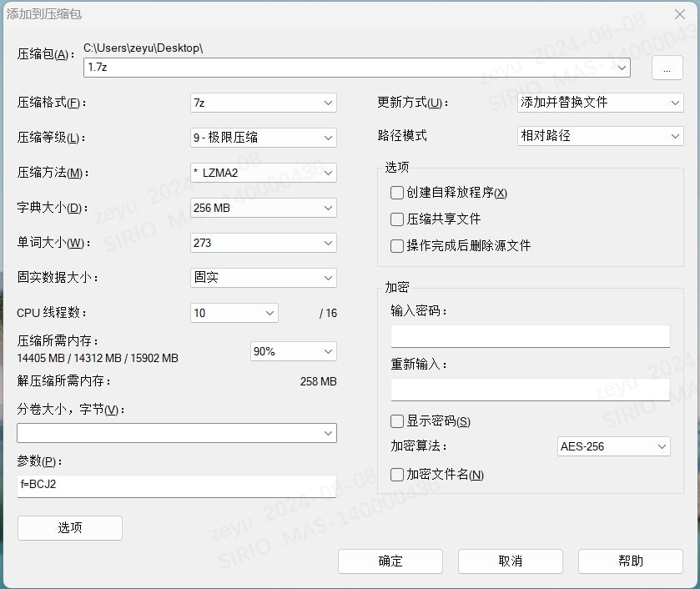Open the AES-256 加密算法 dropdown

[x=613, y=446]
